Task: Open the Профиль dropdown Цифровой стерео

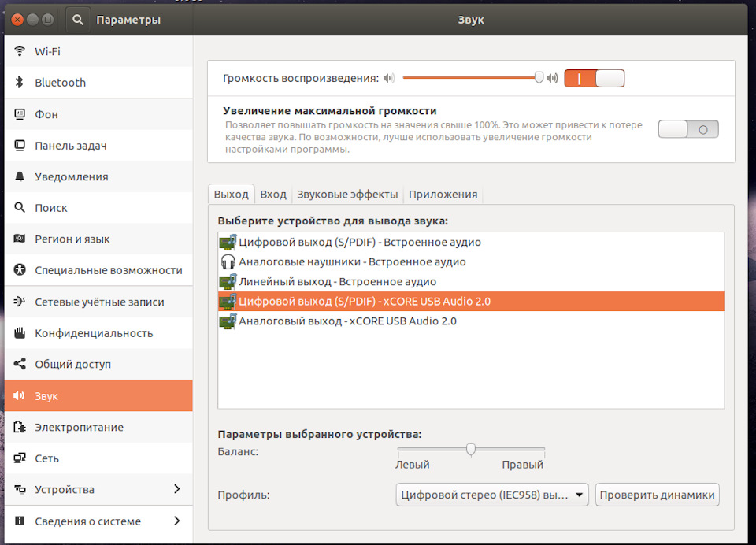Action: point(491,495)
